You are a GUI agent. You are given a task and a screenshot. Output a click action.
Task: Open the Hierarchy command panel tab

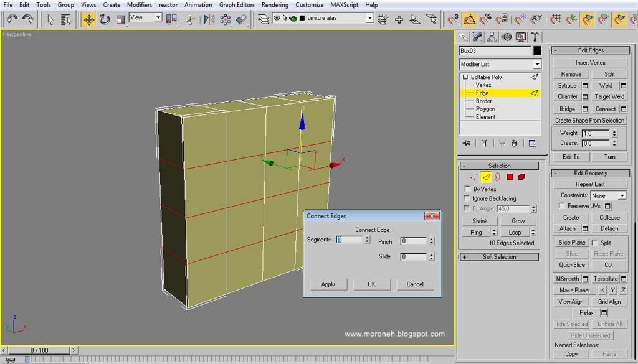tap(492, 37)
